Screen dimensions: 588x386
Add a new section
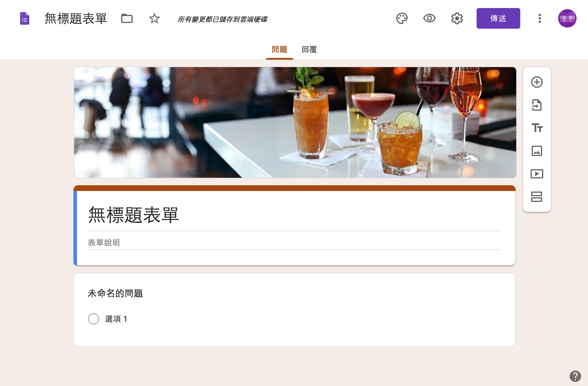pyautogui.click(x=537, y=197)
